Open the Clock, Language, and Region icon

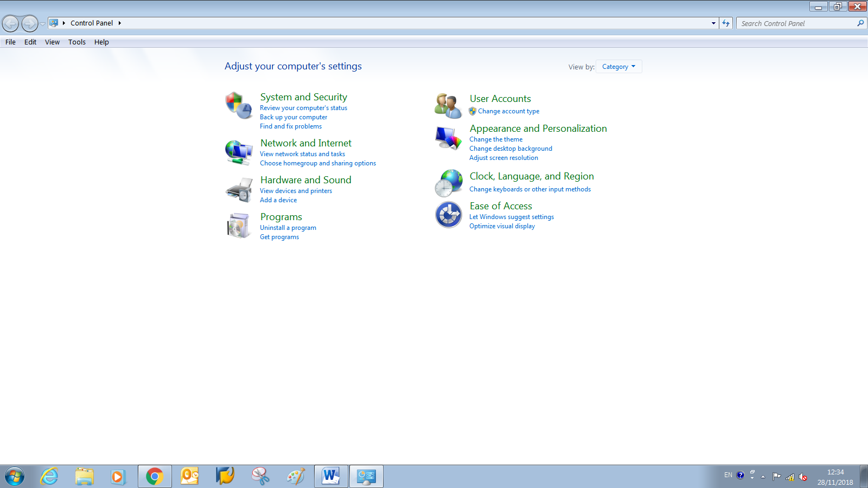click(448, 183)
